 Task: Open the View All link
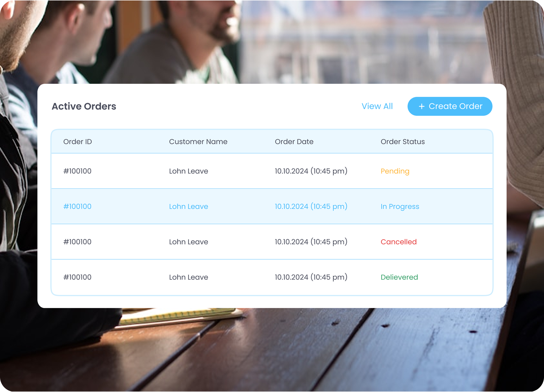click(377, 106)
